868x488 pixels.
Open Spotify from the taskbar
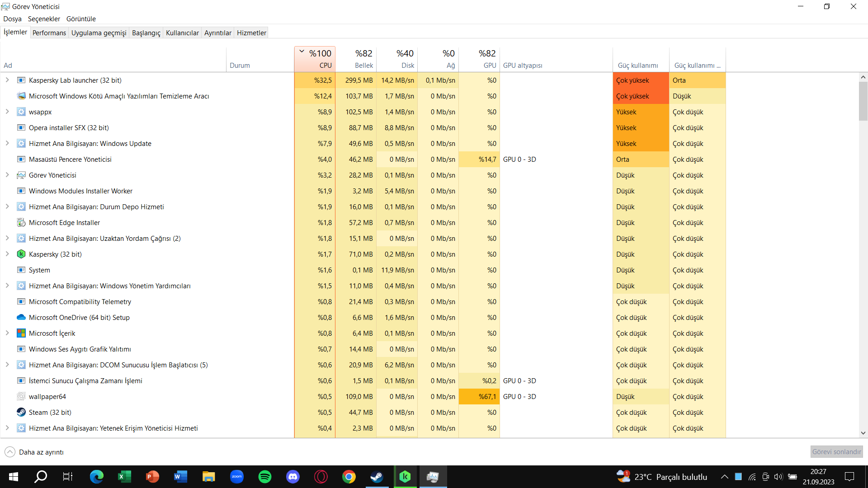tap(265, 477)
